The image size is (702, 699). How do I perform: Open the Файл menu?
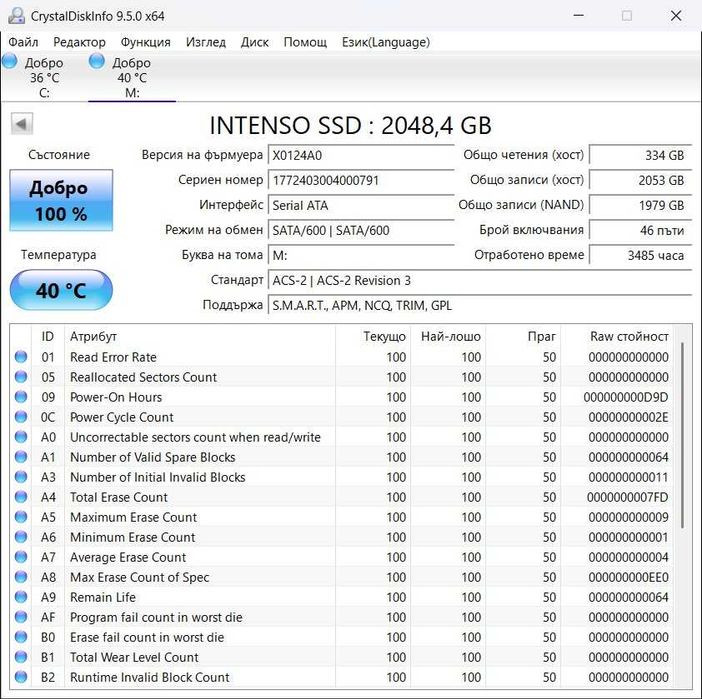[x=23, y=42]
